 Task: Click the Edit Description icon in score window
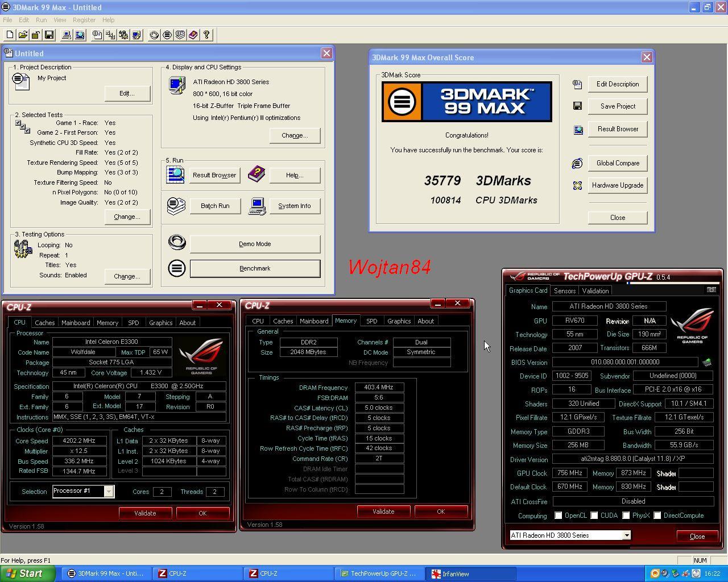click(x=577, y=84)
